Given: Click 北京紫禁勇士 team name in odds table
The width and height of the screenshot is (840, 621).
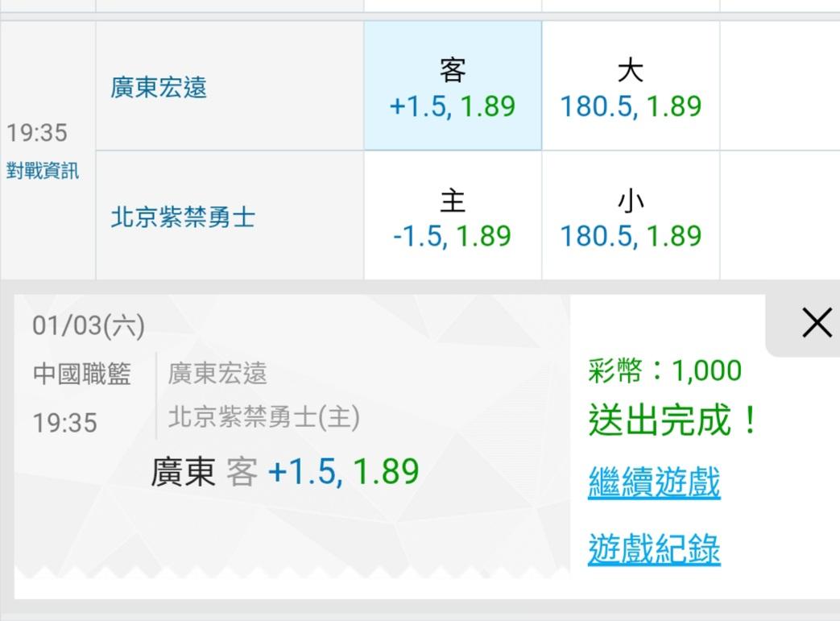Looking at the screenshot, I should [x=182, y=217].
